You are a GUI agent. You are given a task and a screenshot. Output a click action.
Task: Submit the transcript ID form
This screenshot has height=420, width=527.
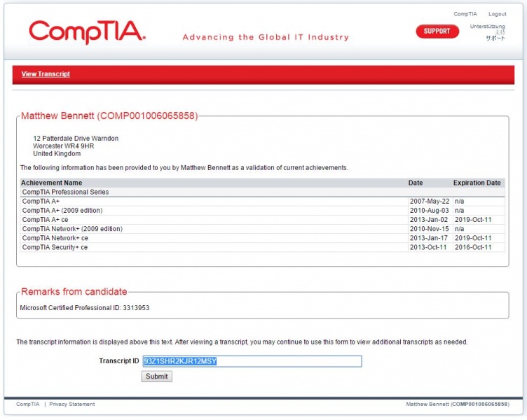pos(156,377)
